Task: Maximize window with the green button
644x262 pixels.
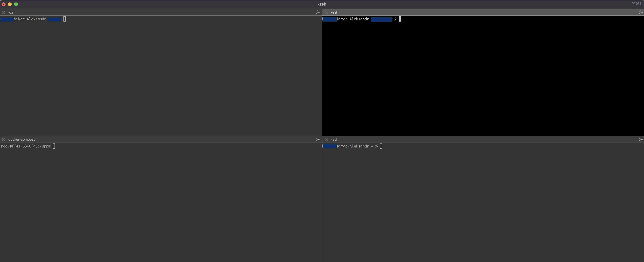Action: [x=16, y=4]
